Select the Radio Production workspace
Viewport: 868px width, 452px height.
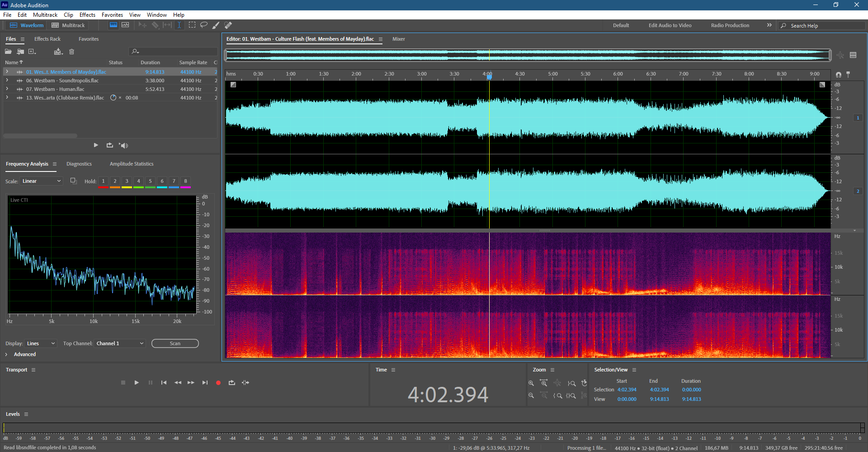point(730,25)
